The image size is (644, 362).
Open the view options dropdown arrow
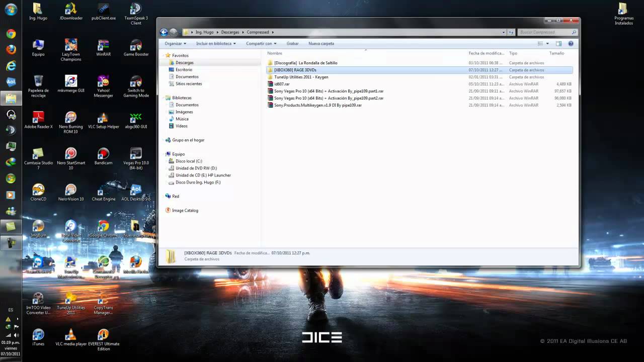pyautogui.click(x=548, y=44)
